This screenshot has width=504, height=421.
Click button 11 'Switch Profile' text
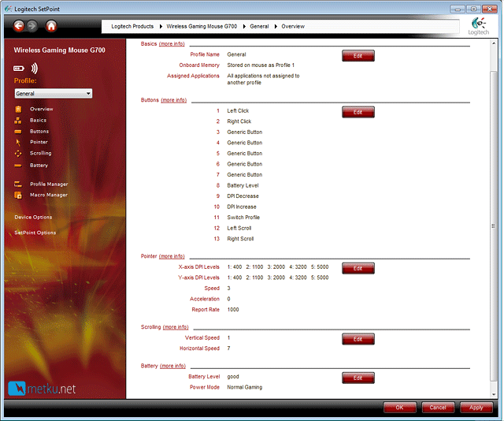[x=243, y=218]
